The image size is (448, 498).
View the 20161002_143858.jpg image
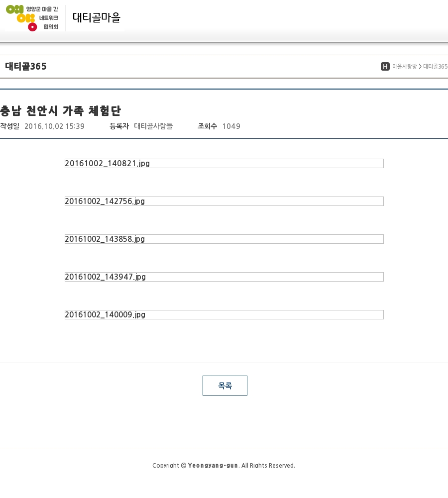point(224,239)
